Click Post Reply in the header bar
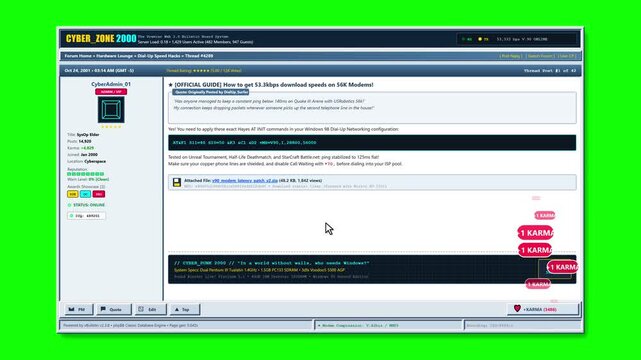641x360 pixels. coord(511,56)
